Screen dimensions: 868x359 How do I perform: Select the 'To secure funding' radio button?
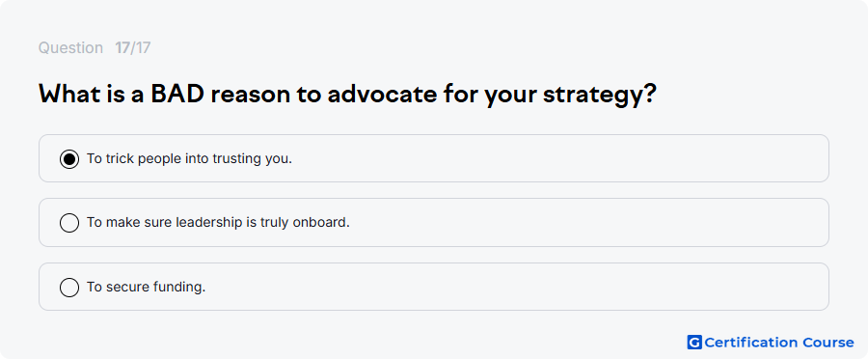pyautogui.click(x=69, y=287)
